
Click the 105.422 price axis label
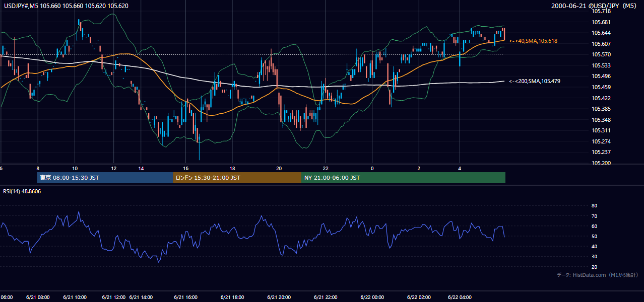[x=601, y=98]
